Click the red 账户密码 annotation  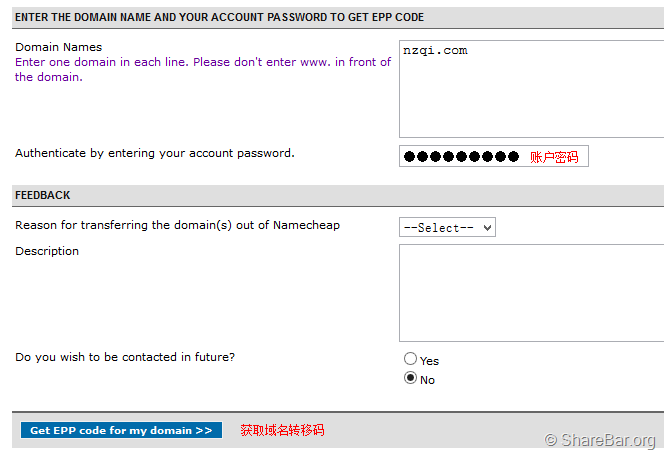(554, 157)
